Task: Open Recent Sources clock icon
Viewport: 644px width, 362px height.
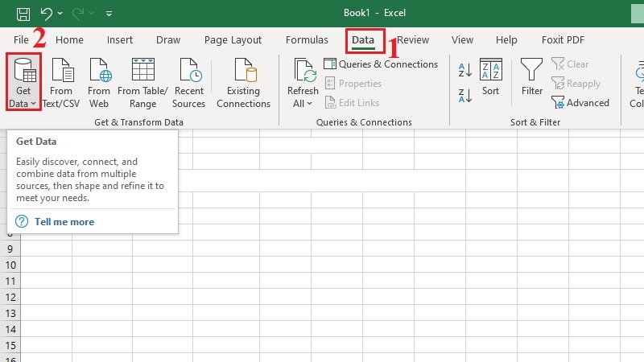Action: [191, 70]
